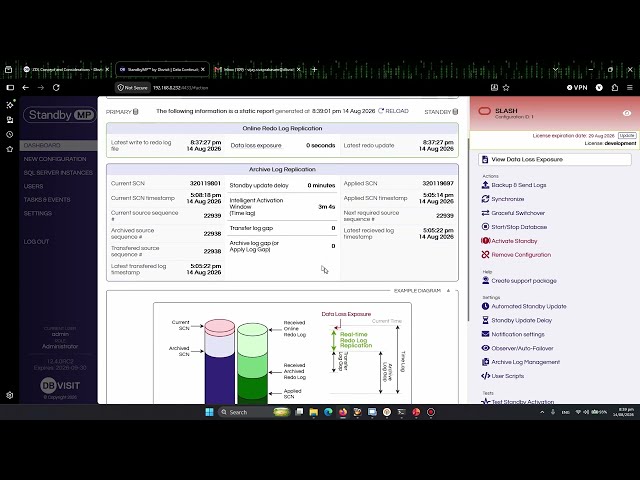Click the PRIMARY database icon
The height and width of the screenshot is (480, 640).
[136, 111]
